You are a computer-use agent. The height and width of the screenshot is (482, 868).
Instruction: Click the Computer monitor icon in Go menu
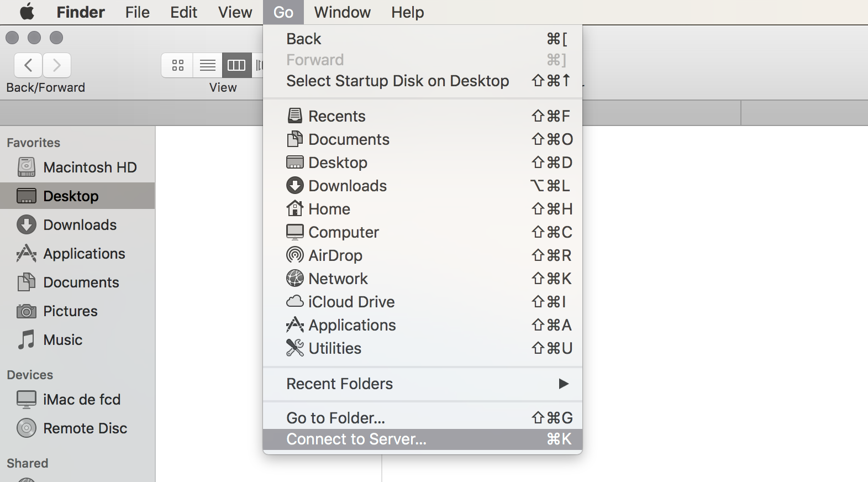(295, 232)
